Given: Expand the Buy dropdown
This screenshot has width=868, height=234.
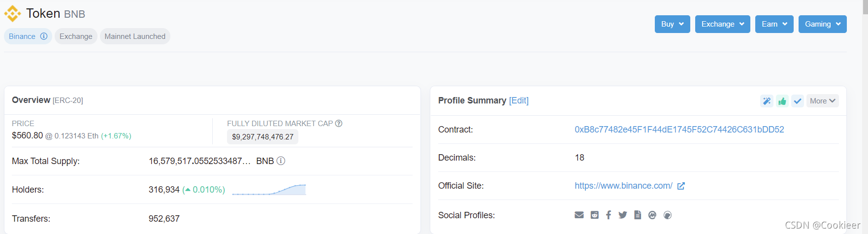Looking at the screenshot, I should click(x=673, y=24).
